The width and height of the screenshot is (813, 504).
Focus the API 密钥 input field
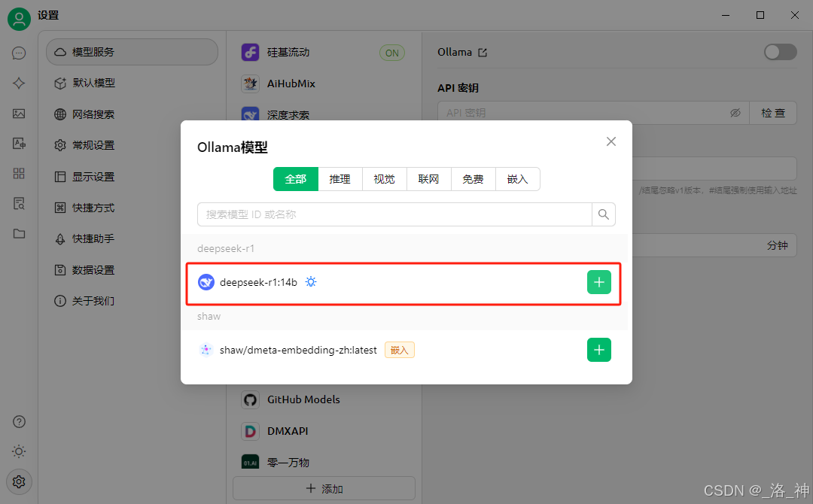pyautogui.click(x=594, y=113)
